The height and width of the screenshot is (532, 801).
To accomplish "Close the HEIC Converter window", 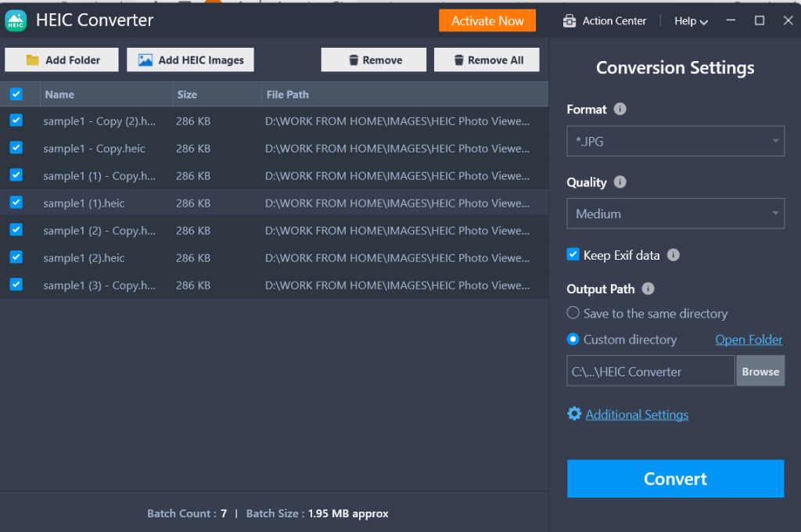I will coord(788,20).
